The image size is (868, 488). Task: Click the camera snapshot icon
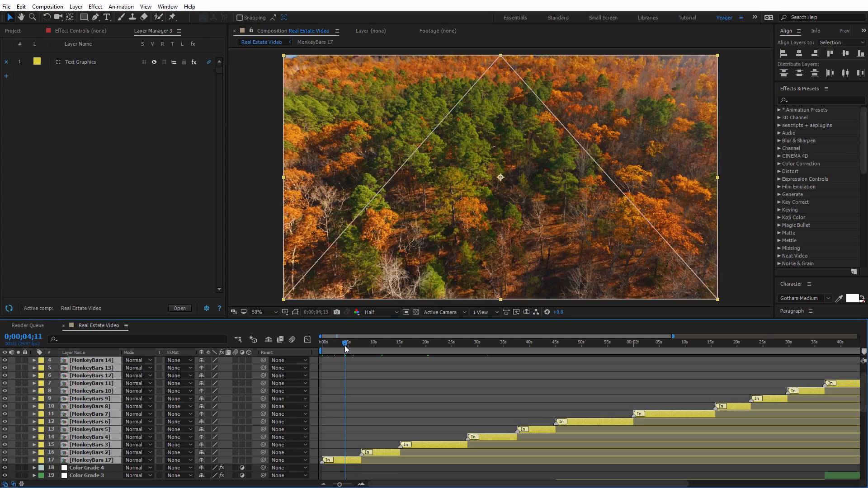tap(337, 312)
